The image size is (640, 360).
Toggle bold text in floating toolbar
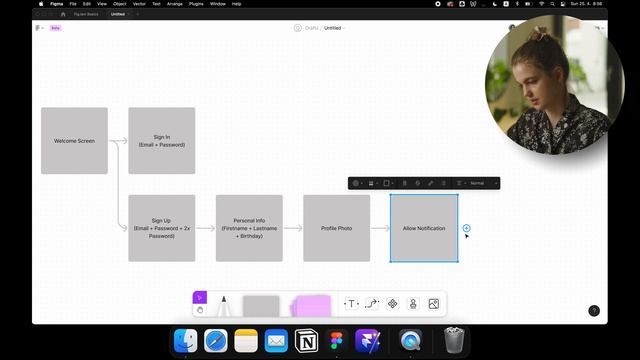point(404,183)
